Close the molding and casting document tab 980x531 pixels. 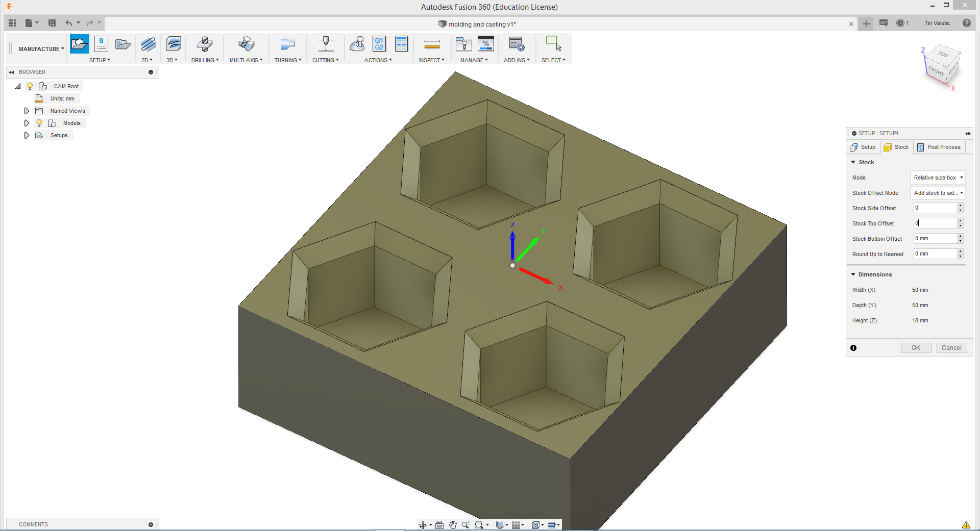(x=851, y=24)
